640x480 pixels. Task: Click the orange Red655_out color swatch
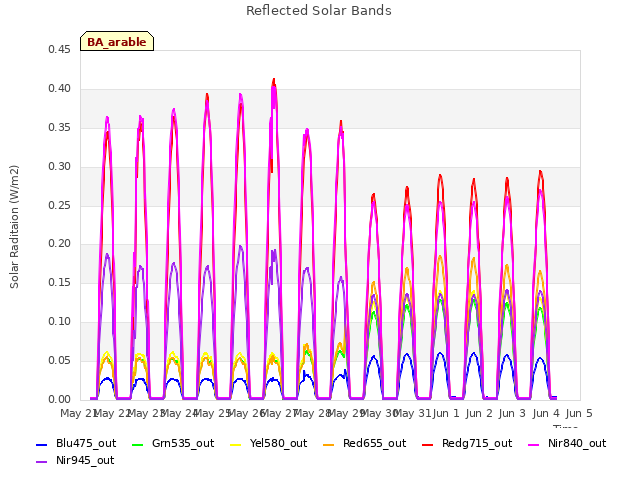pos(329,444)
